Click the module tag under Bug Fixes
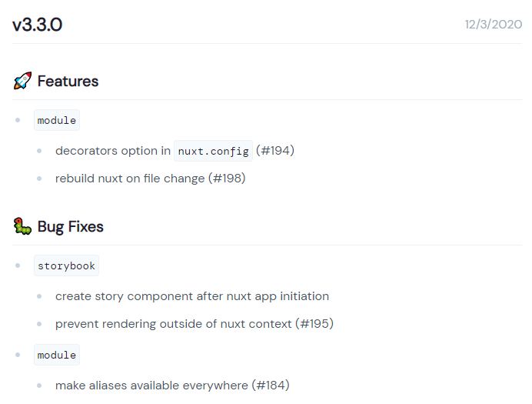The image size is (532, 404). (x=57, y=355)
